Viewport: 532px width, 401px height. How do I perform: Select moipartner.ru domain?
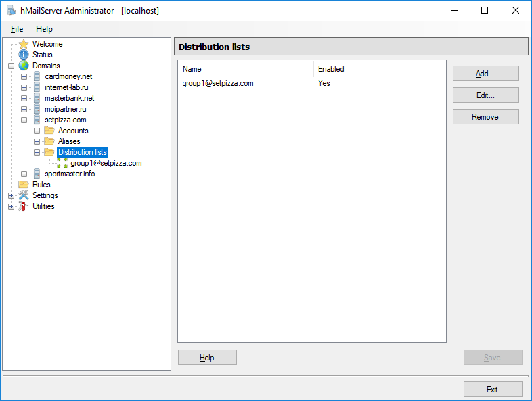(x=66, y=109)
